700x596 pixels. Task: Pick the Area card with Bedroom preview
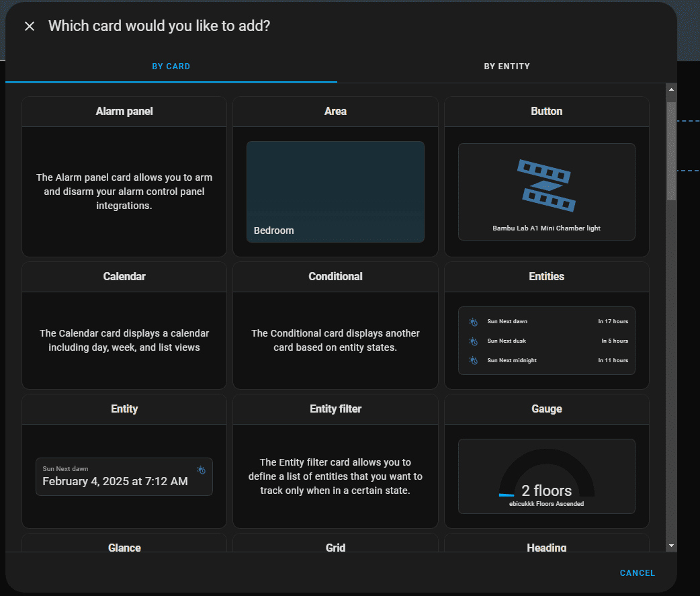335,191
